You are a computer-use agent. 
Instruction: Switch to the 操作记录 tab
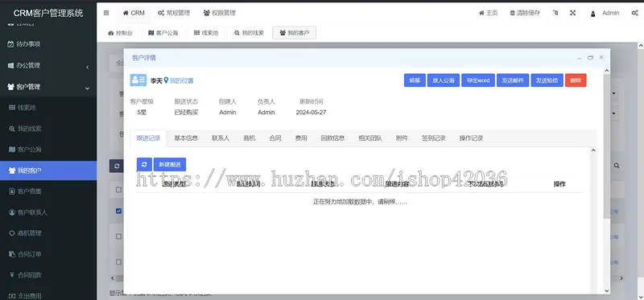tap(471, 138)
